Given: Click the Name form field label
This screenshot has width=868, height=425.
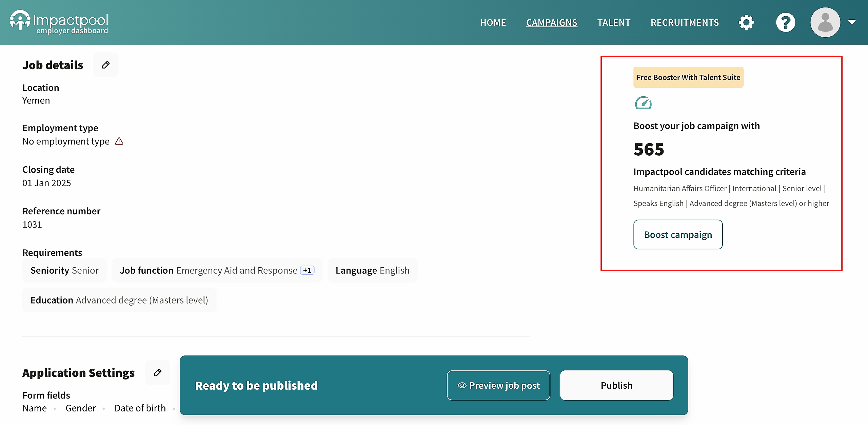Looking at the screenshot, I should (35, 408).
